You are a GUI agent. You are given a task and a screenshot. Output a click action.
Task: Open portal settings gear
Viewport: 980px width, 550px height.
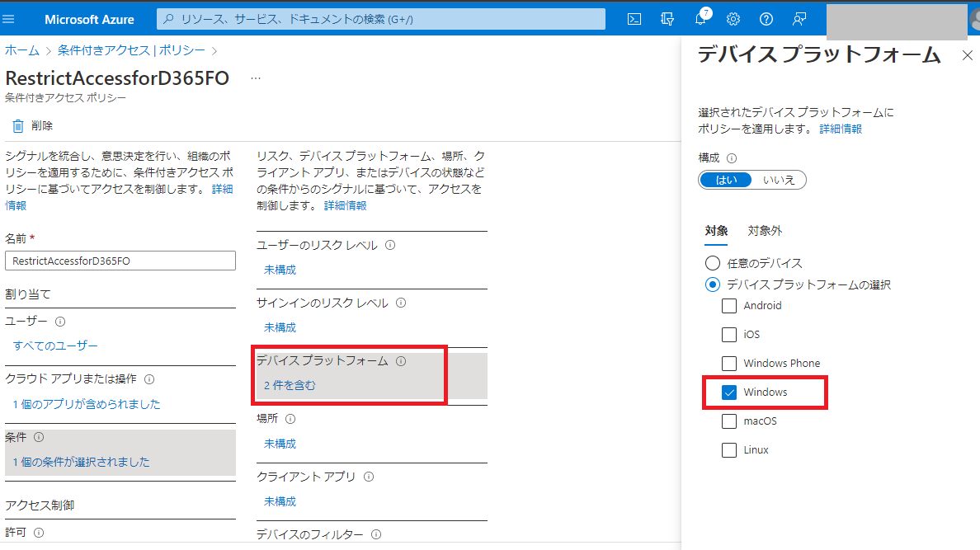pyautogui.click(x=733, y=19)
